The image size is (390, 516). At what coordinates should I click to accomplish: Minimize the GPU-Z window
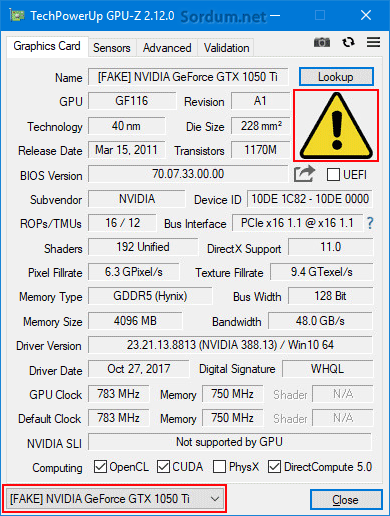(275, 15)
